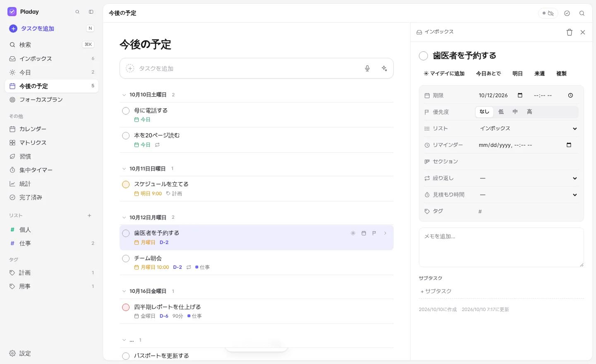Open the date picker icon in the 期限 field

[x=520, y=96]
